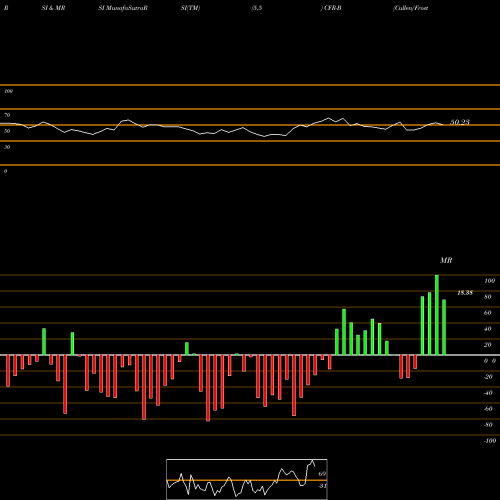
Task: Click the 31 value in mini chart
Action: pos(322,486)
